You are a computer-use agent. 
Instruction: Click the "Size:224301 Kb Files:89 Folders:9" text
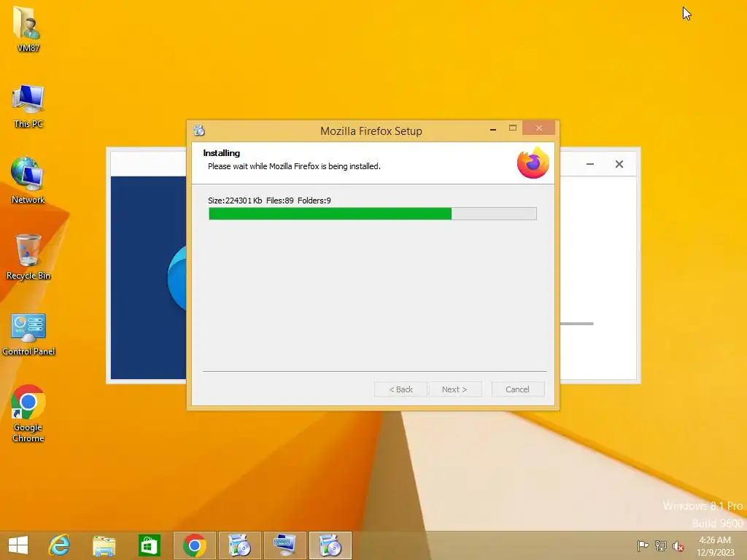pos(269,201)
